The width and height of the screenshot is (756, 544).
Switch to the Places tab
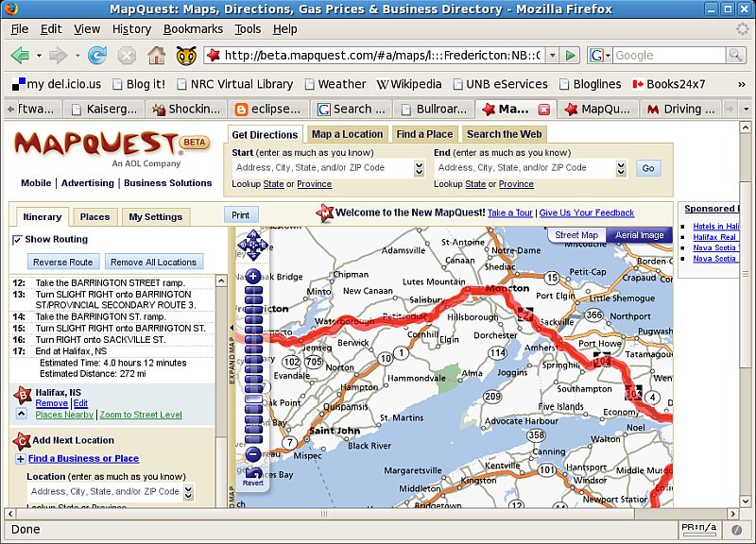(x=94, y=217)
